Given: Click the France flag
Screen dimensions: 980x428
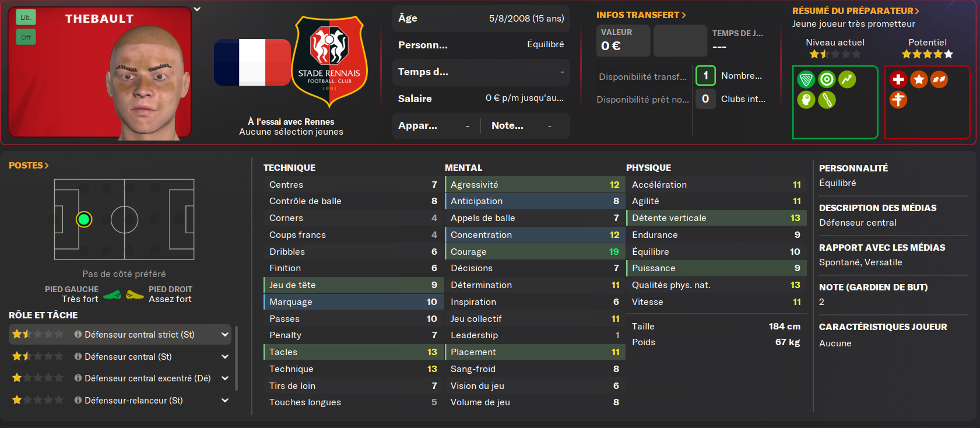Looking at the screenshot, I should click(252, 62).
